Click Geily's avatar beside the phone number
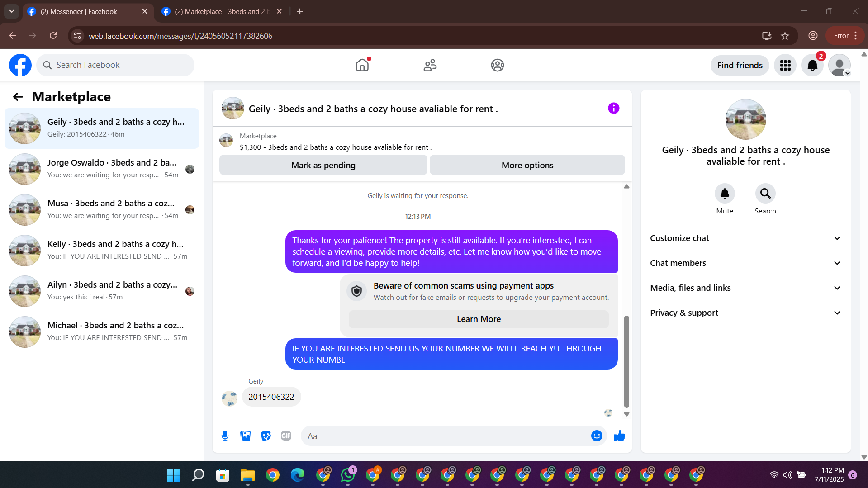This screenshot has width=868, height=488. click(229, 398)
